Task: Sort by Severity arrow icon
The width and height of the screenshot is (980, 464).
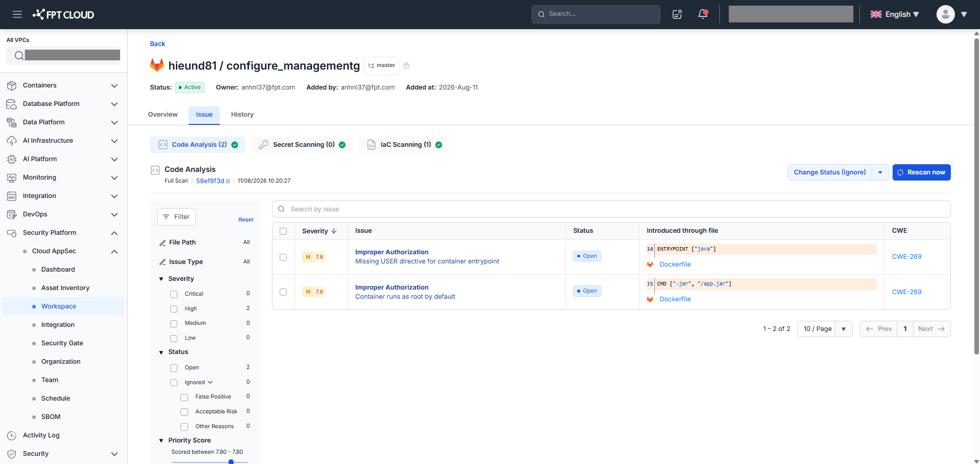Action: (x=334, y=231)
